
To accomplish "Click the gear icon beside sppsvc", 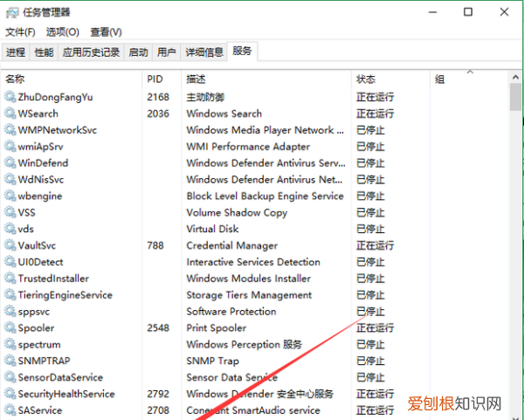I will (10, 311).
